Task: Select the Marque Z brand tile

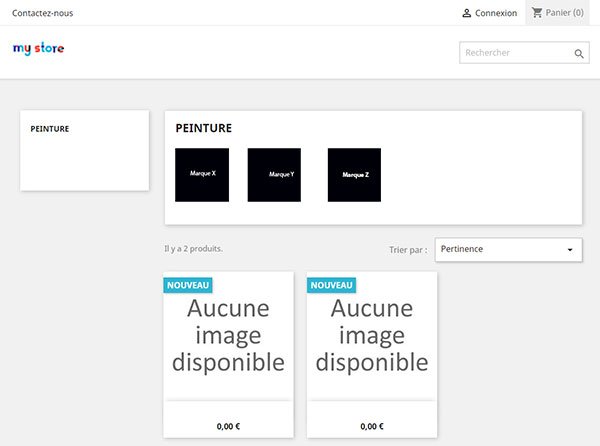Action: (x=354, y=175)
